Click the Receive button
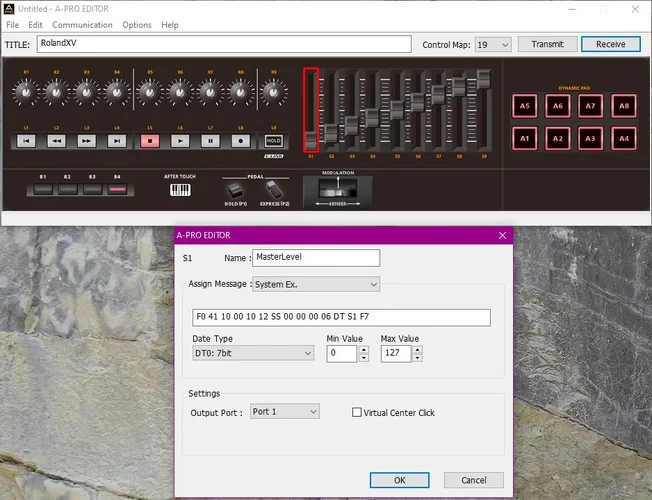 coord(611,44)
